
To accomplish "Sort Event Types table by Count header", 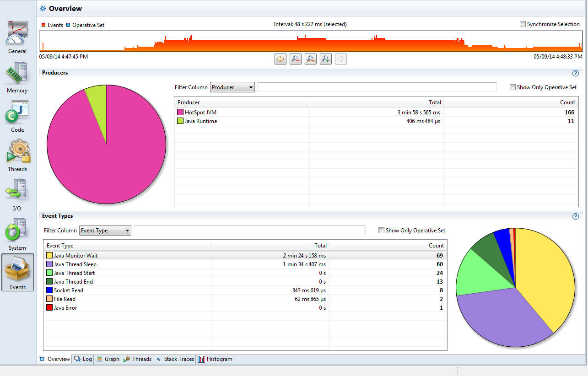I will pos(388,246).
